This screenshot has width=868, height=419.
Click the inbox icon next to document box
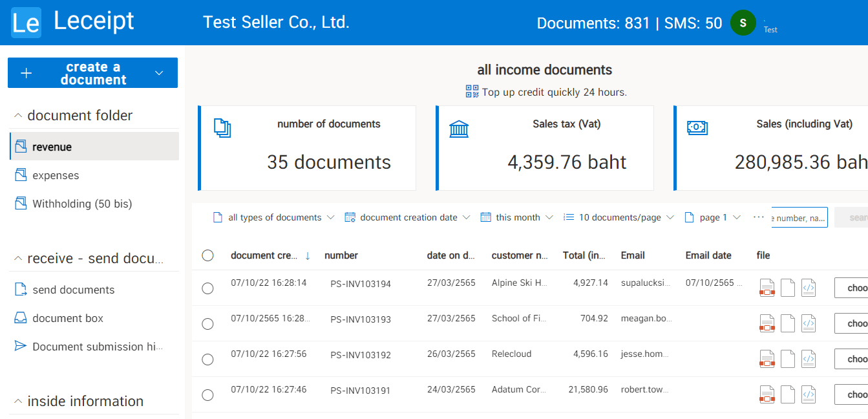[19, 317]
